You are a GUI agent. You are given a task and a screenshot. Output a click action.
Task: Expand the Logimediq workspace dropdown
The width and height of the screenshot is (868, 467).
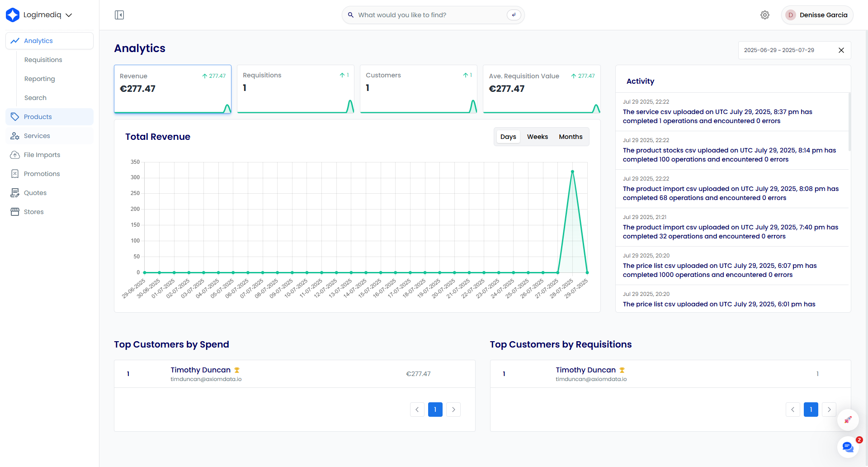[x=69, y=15]
